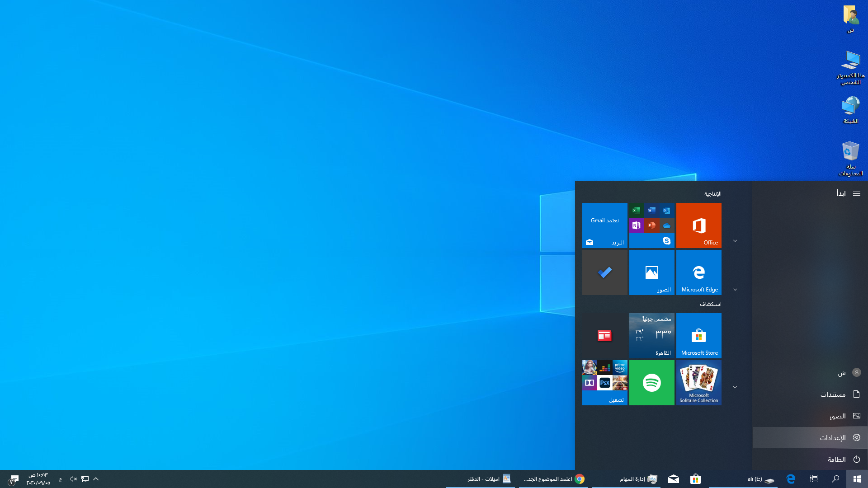Switch to the Chrome taskbar window
Screen dimensions: 868x488
(x=553, y=479)
